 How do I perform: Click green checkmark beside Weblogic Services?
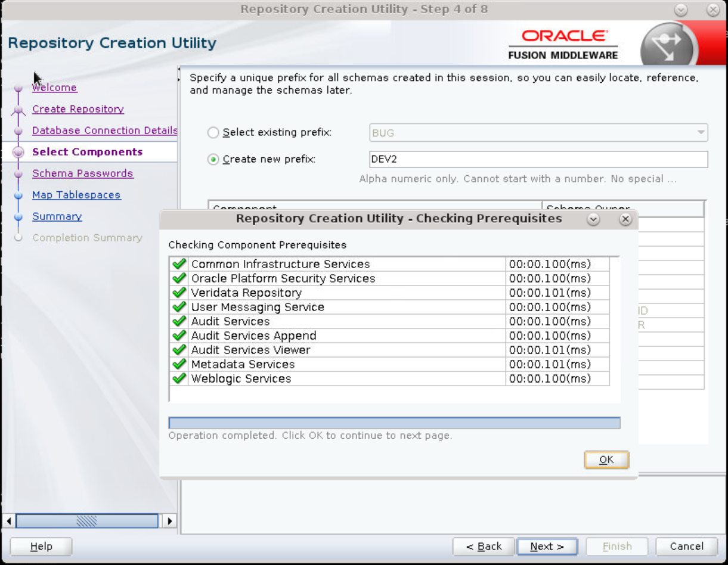(x=179, y=378)
